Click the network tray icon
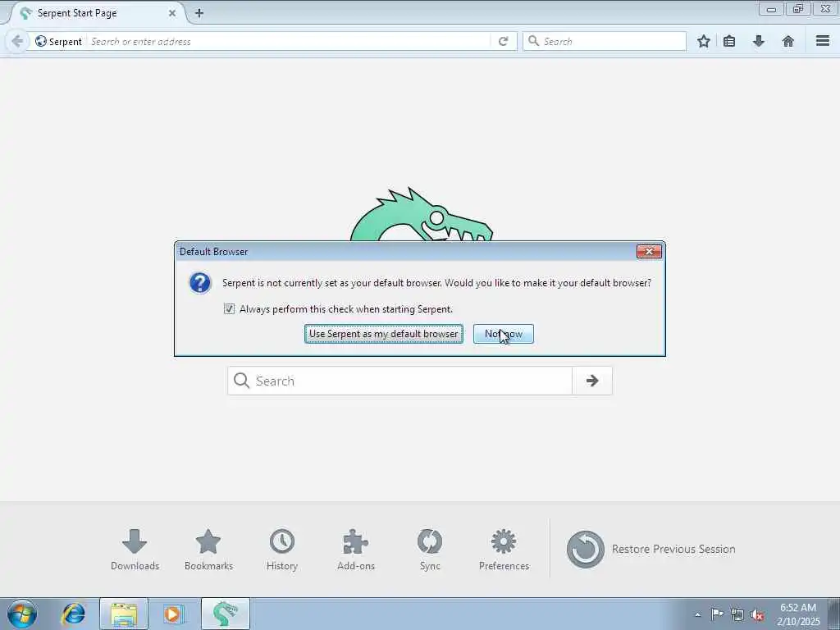The image size is (840, 630). (x=737, y=614)
